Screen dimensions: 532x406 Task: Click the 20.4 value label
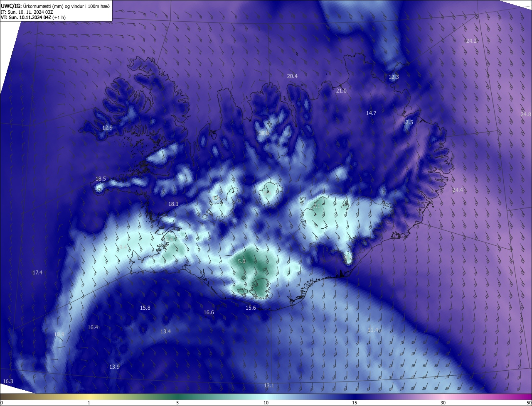(x=292, y=76)
